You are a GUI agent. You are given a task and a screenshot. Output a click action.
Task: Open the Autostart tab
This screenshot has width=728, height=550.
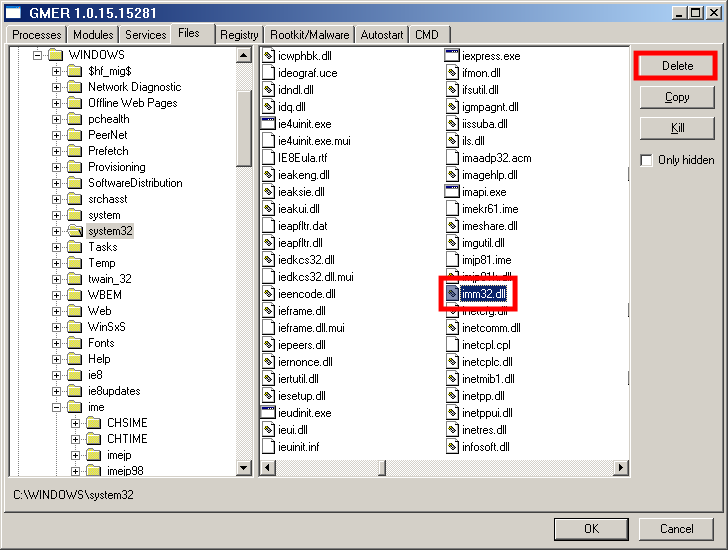pyautogui.click(x=382, y=35)
